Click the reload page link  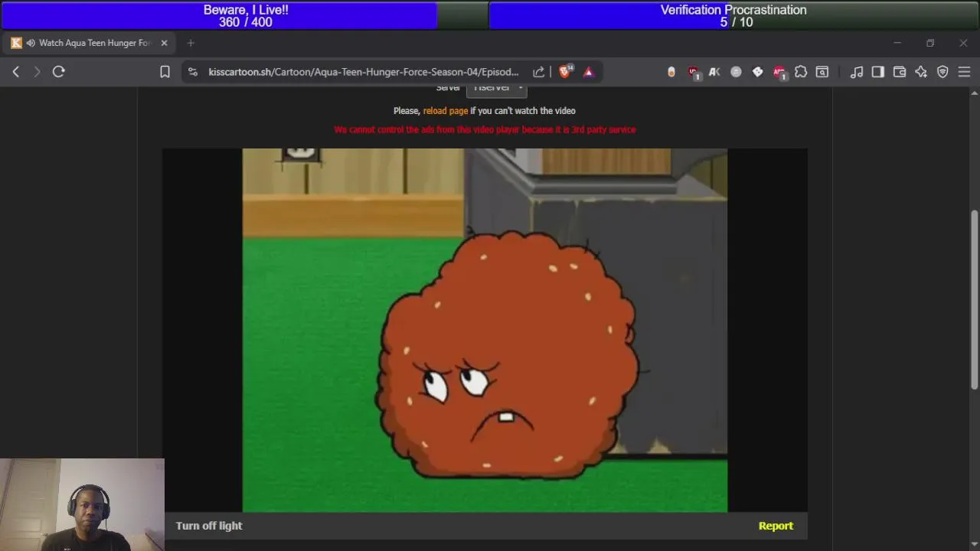tap(446, 111)
